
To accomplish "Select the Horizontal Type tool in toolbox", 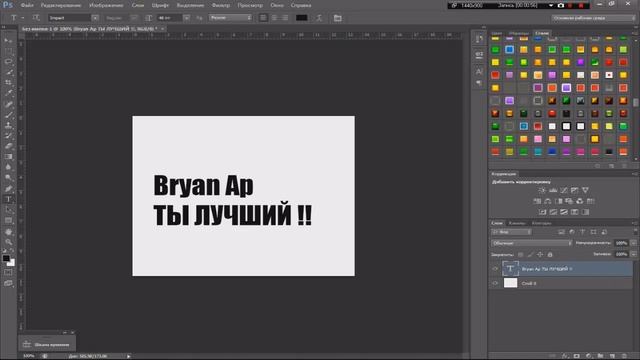I will (x=8, y=200).
